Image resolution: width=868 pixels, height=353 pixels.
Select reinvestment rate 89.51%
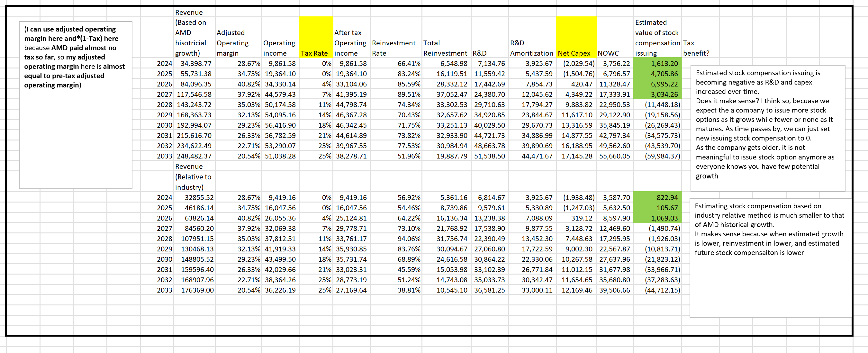point(396,94)
